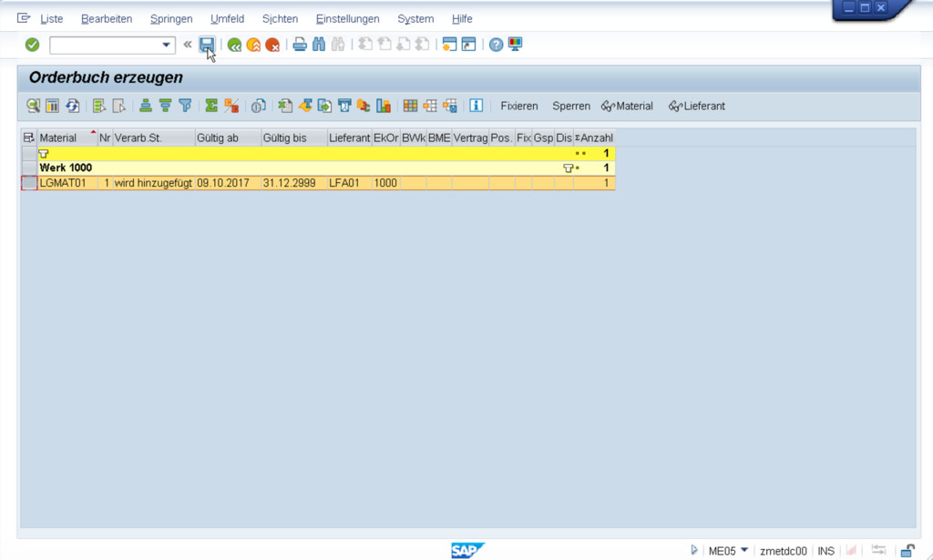Click the Print icon in toolbar

(300, 45)
